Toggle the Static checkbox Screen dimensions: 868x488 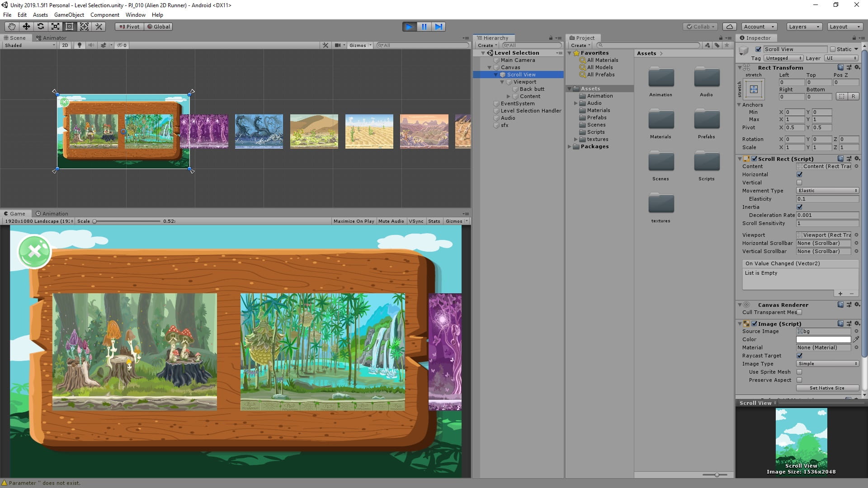[x=833, y=49]
